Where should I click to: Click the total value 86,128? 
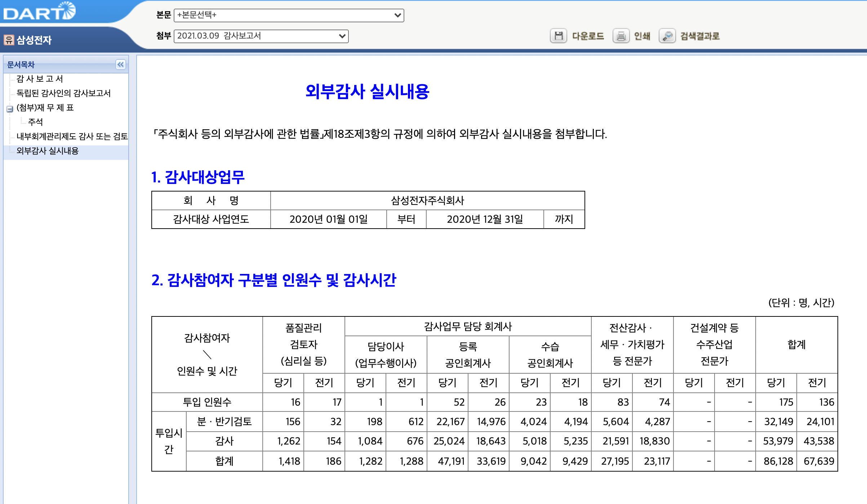[778, 461]
